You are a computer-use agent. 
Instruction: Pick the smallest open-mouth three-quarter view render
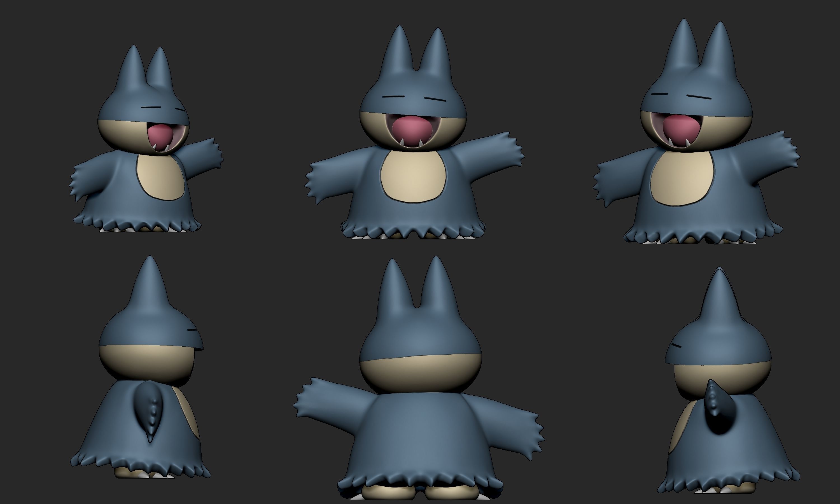click(x=146, y=139)
